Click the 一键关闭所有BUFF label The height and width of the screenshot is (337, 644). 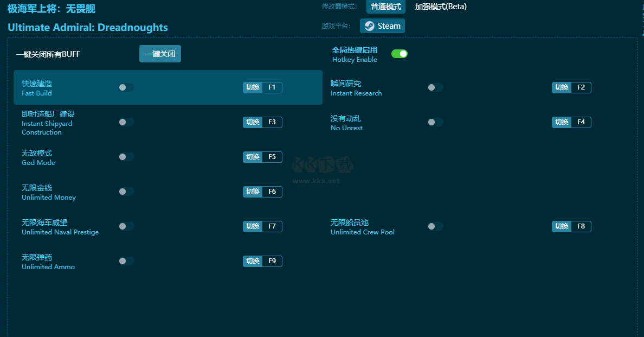coord(48,54)
